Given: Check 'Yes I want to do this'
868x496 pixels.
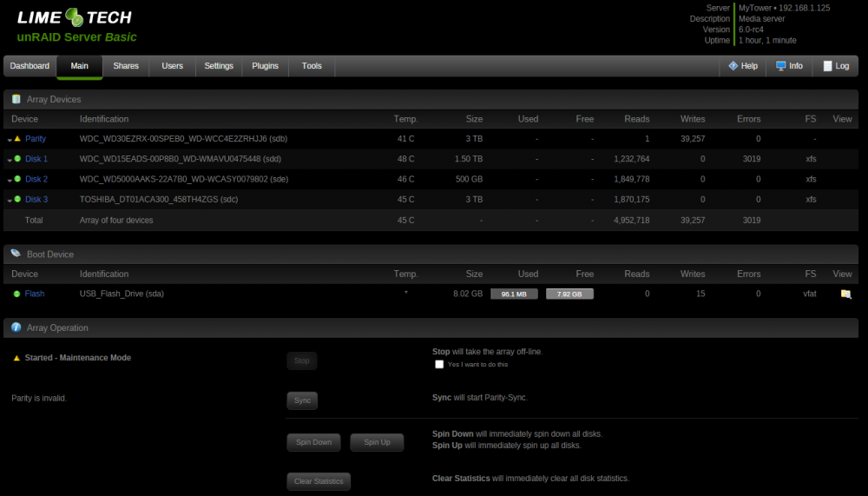Looking at the screenshot, I should [x=439, y=364].
